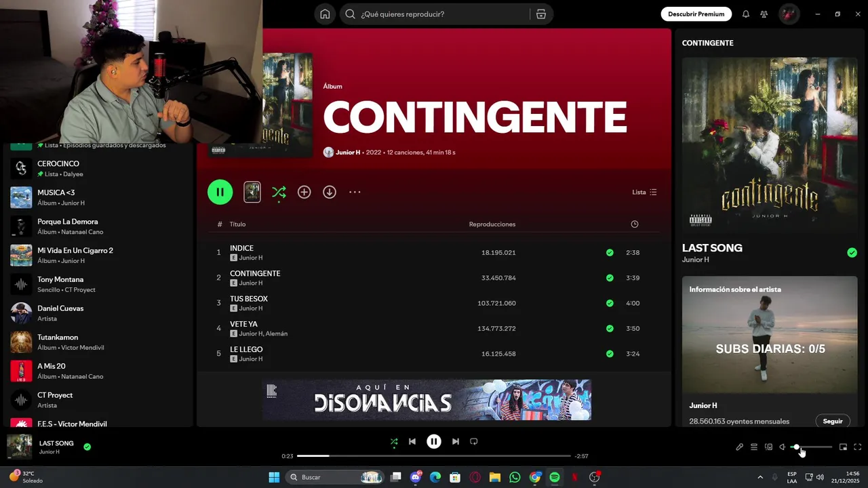
Task: Open the Browse icon in search bar
Action: click(x=540, y=14)
